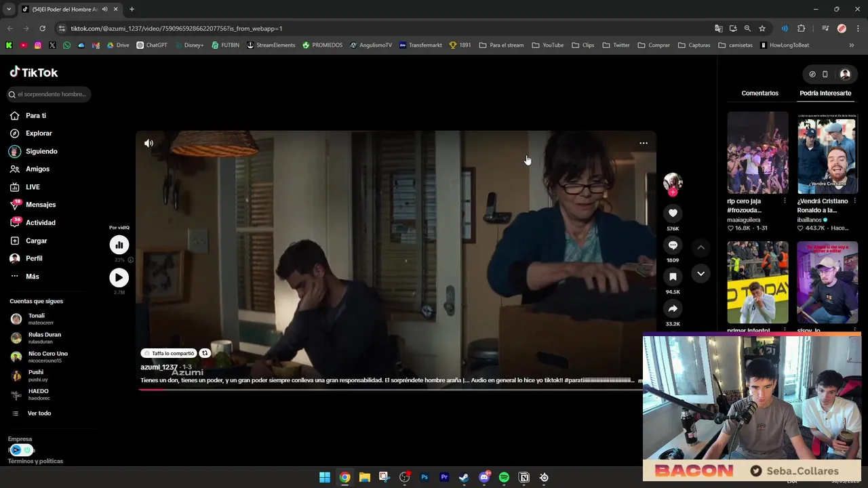Screen dimensions: 868x488
Task: Switch to the Podría interesarte tab
Action: pyautogui.click(x=825, y=93)
